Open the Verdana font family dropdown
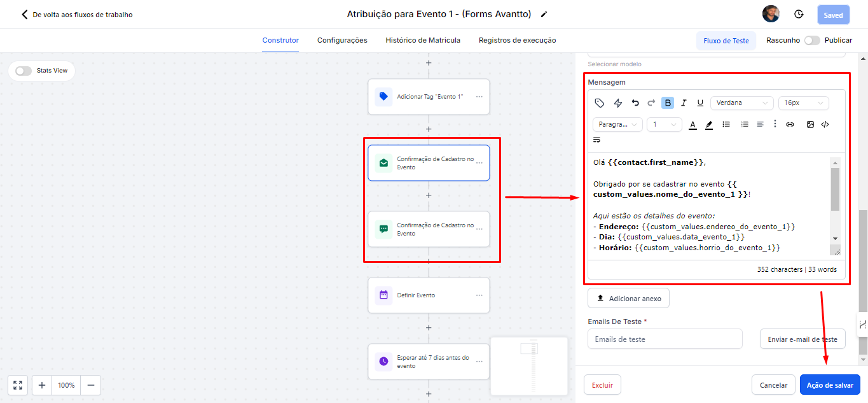Image resolution: width=868 pixels, height=403 pixels. (741, 103)
